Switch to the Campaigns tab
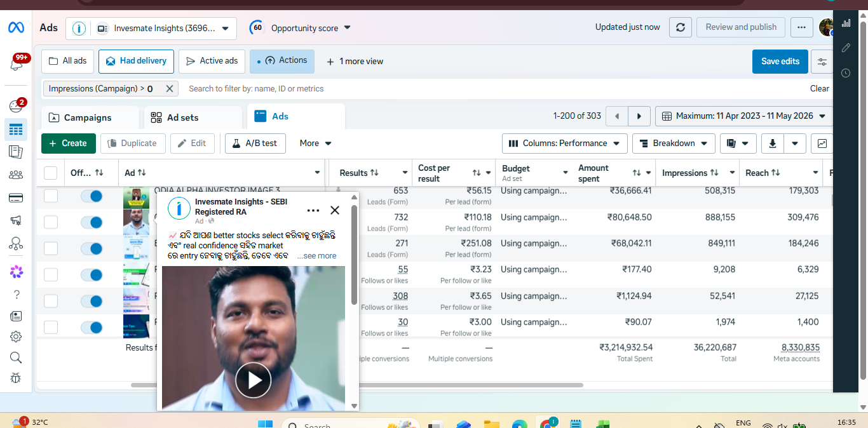This screenshot has width=868, height=428. pyautogui.click(x=90, y=117)
